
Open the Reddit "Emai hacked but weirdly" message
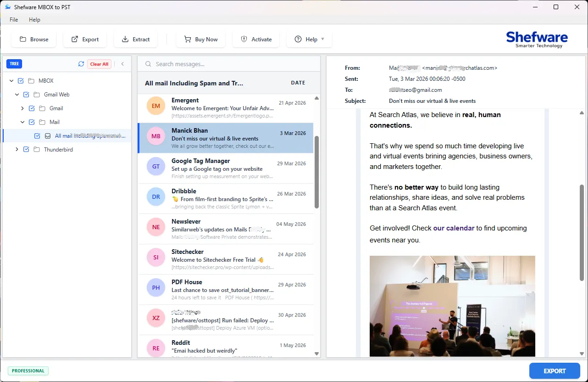pos(226,347)
